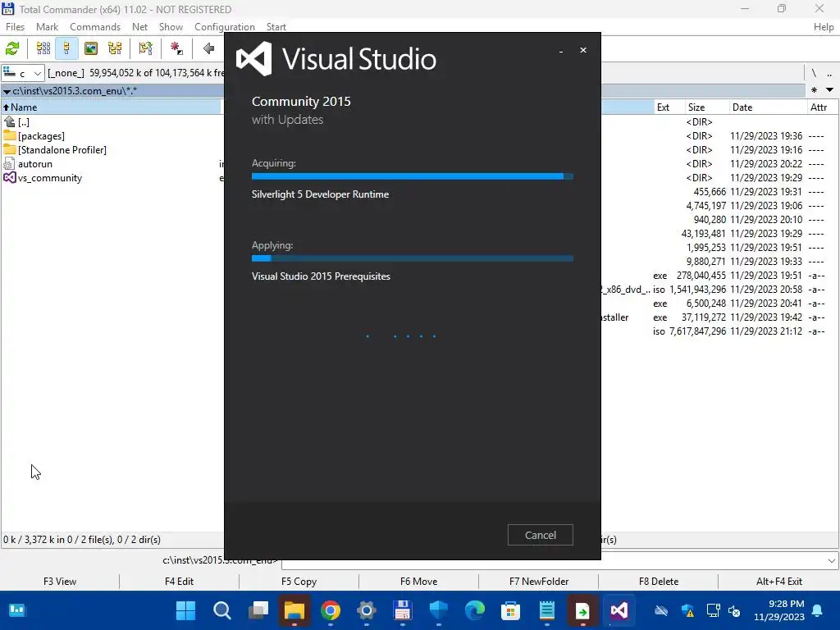Sort right panel by Size column header
Viewport: 840px width, 630px height.
pos(706,107)
